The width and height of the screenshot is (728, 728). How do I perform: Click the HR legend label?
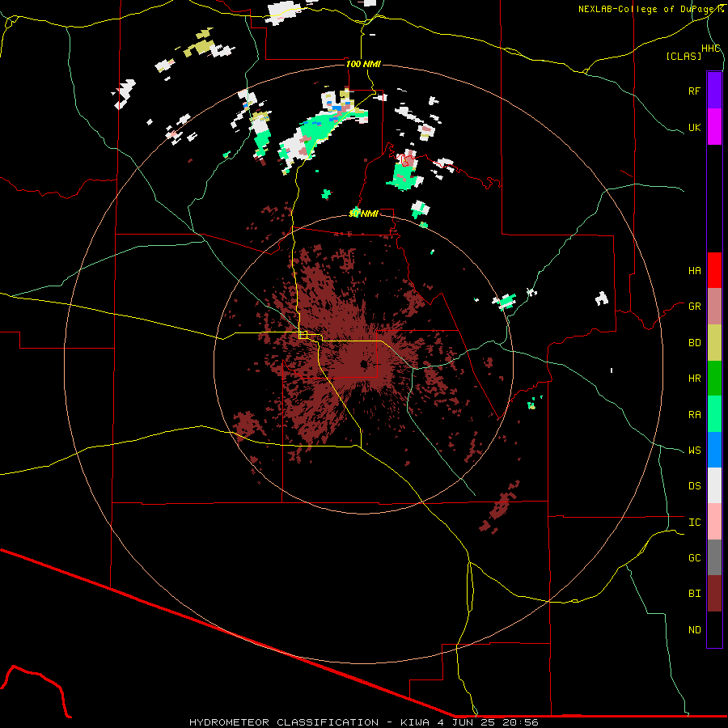[694, 379]
